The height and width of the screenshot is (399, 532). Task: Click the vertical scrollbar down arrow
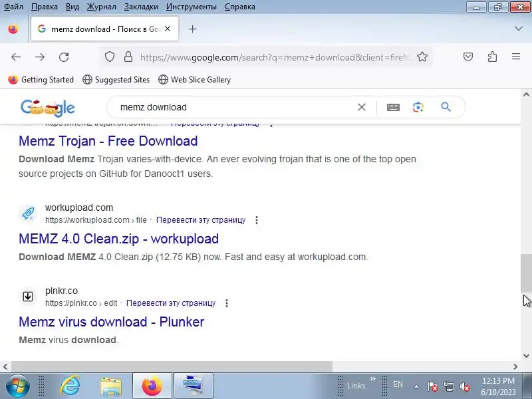pyautogui.click(x=526, y=356)
